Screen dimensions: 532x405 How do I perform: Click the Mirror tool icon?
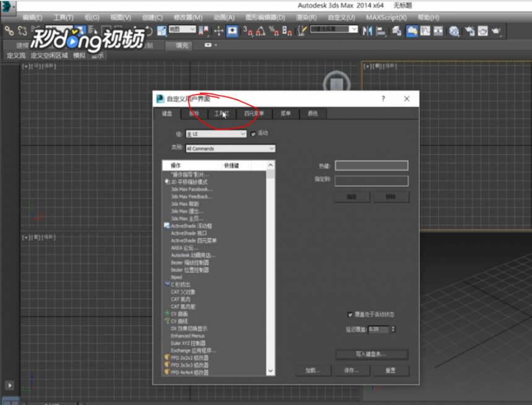(x=367, y=31)
